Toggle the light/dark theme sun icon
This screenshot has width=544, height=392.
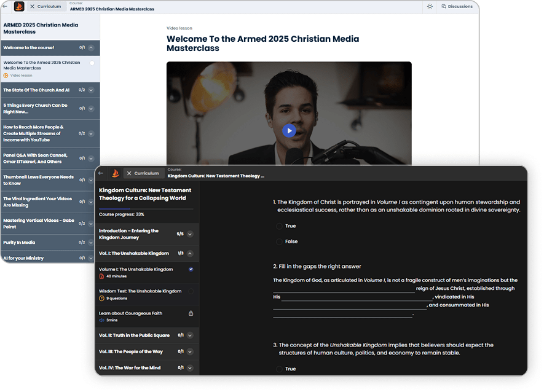(x=430, y=6)
